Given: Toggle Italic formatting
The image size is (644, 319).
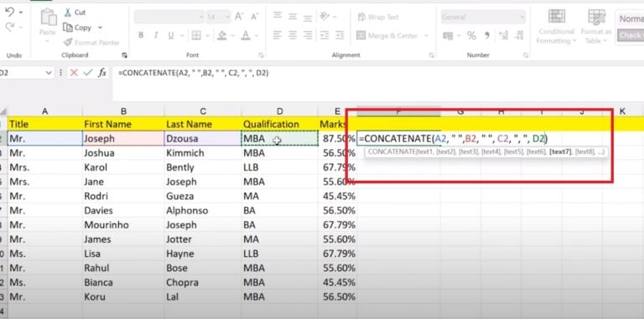Looking at the screenshot, I should 156,35.
